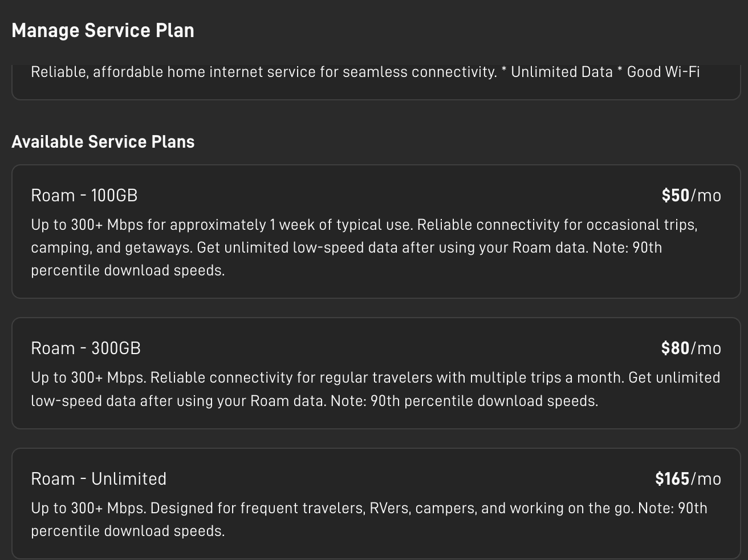This screenshot has height=560, width=748.
Task: Click the $50/mo price label
Action: 691,196
